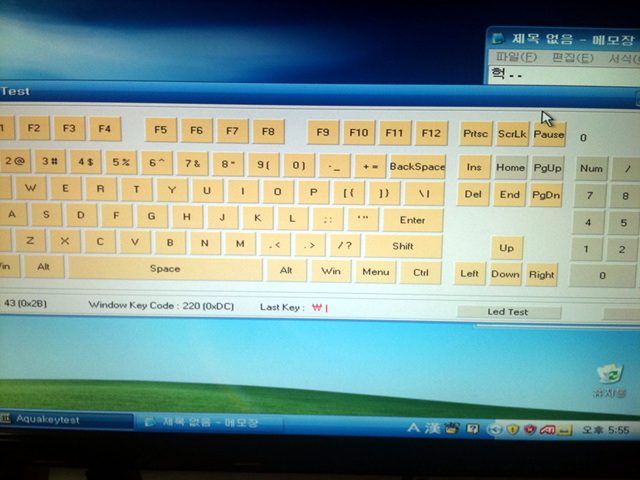Click the Num lock key button

591,168
